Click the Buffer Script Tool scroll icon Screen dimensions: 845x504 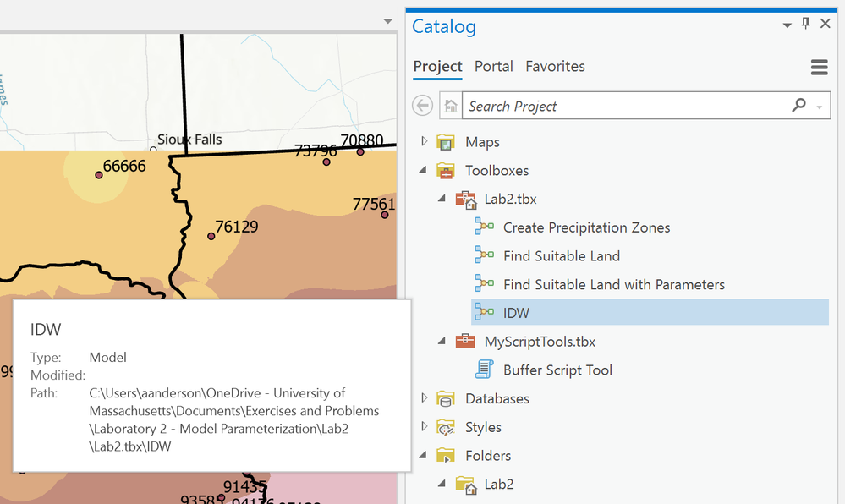[485, 370]
